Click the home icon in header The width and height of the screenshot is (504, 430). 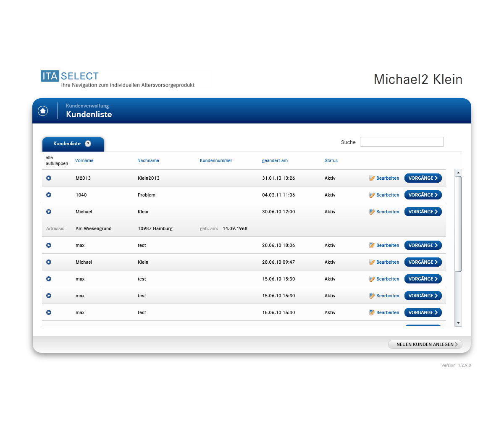(x=43, y=110)
